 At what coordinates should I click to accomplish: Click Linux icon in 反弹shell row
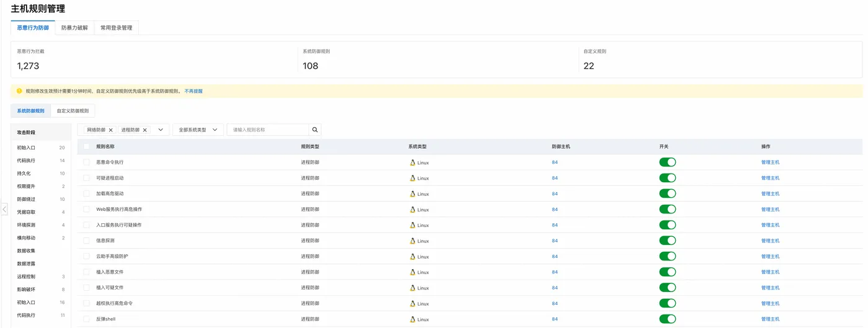[x=412, y=319]
